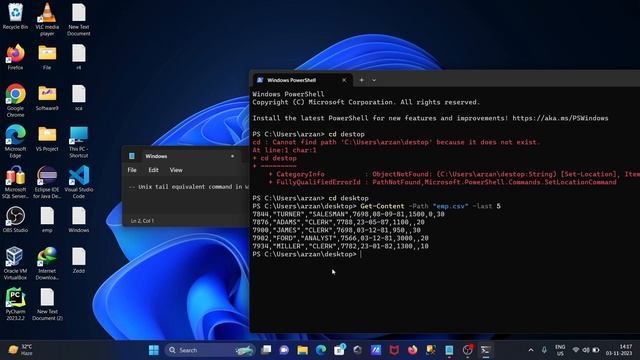
Task: Launch Oracle VM VirtualBox shortcut
Action: (x=16, y=264)
